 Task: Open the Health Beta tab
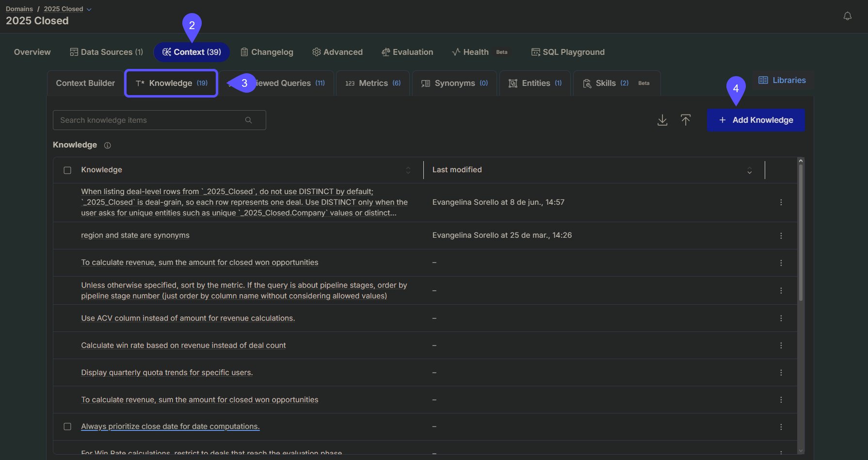pyautogui.click(x=480, y=52)
